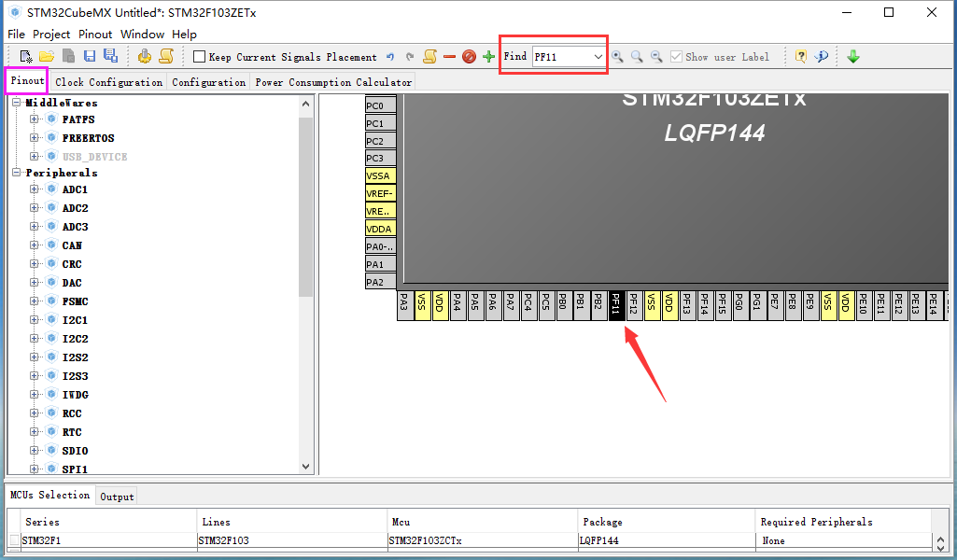Click the highlighted PF11 pin
Viewport: 957px width, 560px height.
click(616, 305)
